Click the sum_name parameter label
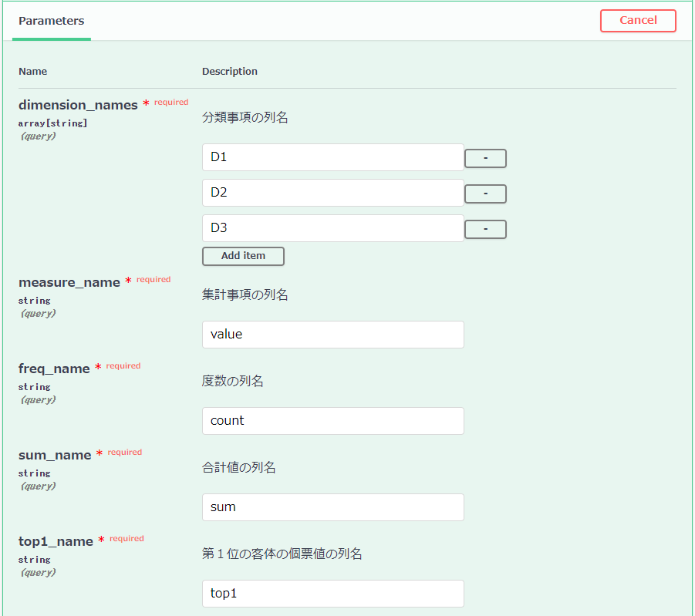Viewport: 695px width, 616px height. 55,455
